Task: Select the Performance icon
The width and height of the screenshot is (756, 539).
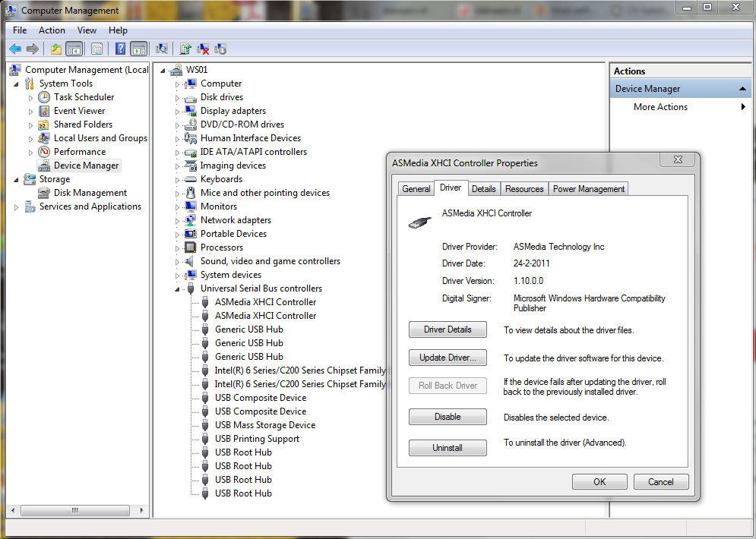Action: 44,152
